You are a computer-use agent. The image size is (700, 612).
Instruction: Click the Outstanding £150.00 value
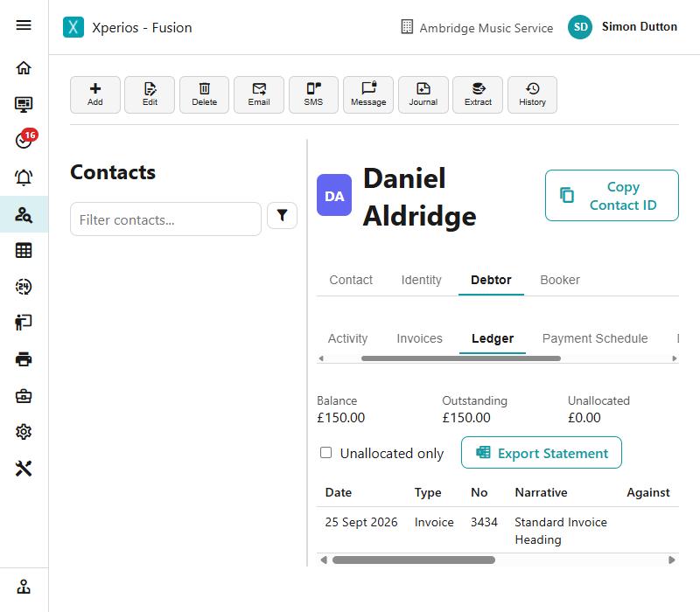[x=466, y=418]
